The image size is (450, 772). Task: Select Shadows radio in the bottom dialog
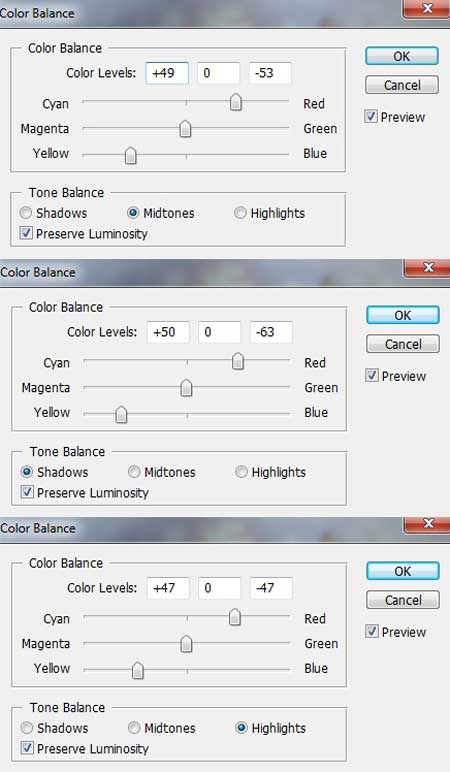pyautogui.click(x=27, y=728)
